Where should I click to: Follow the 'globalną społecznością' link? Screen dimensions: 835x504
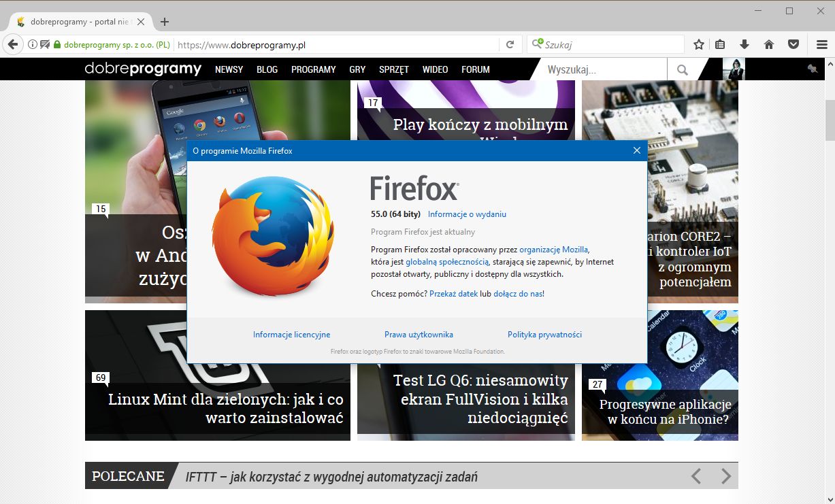(x=447, y=262)
